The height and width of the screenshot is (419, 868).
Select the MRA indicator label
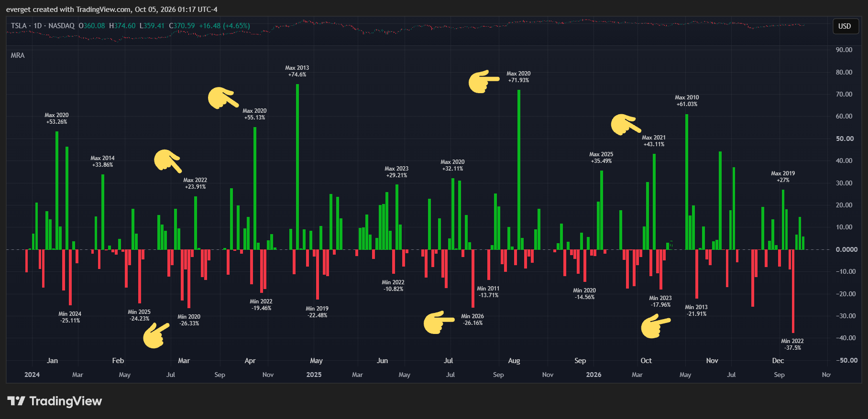(x=18, y=55)
